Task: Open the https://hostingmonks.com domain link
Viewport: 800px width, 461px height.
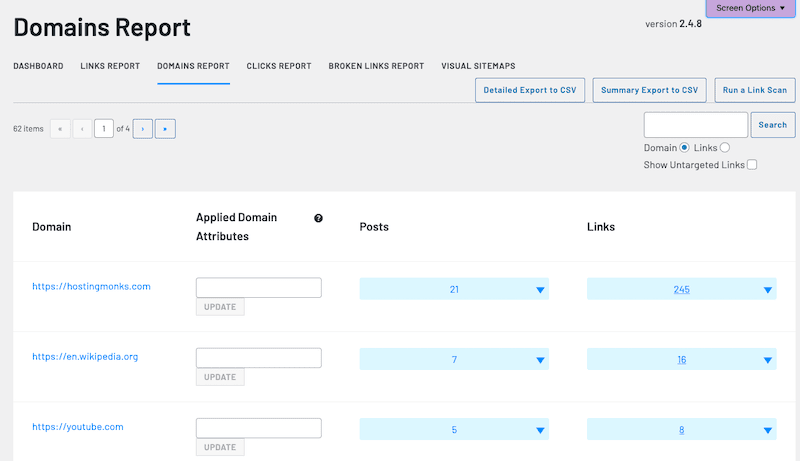Action: point(91,287)
